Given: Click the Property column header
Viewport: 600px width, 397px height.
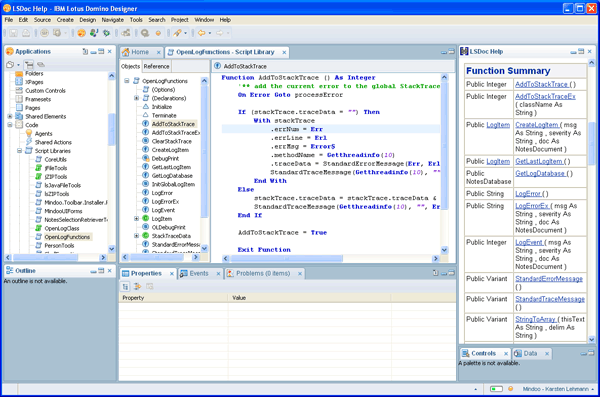Looking at the screenshot, I should [x=174, y=297].
